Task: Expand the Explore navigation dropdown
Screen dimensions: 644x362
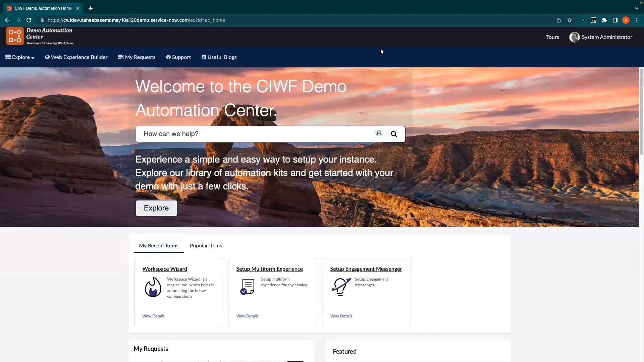Action: click(19, 57)
